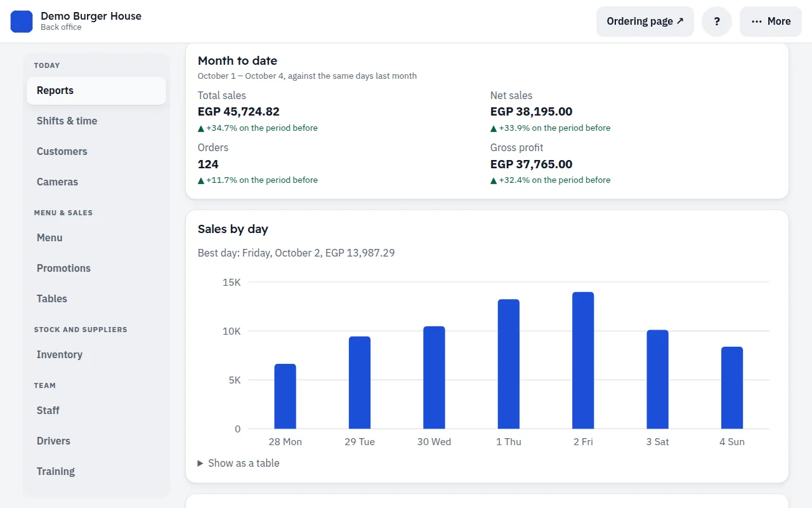Open Cameras in the sidebar
The width and height of the screenshot is (812, 508).
point(96,182)
